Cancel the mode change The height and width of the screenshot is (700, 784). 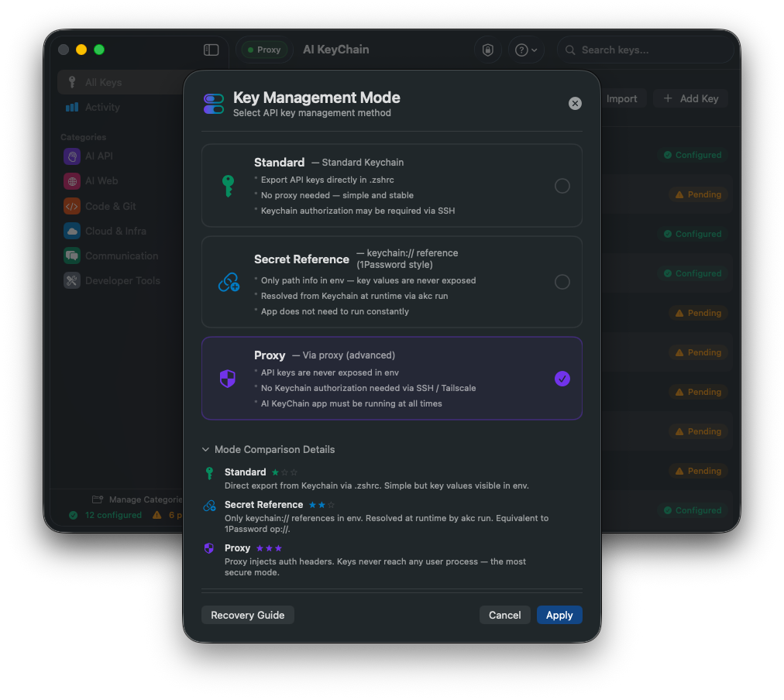click(x=504, y=615)
